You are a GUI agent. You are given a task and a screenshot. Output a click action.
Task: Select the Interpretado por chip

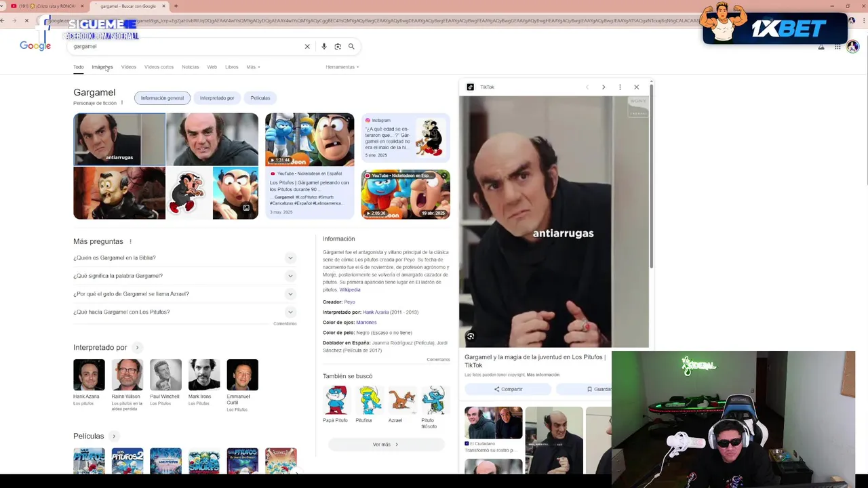click(x=217, y=98)
